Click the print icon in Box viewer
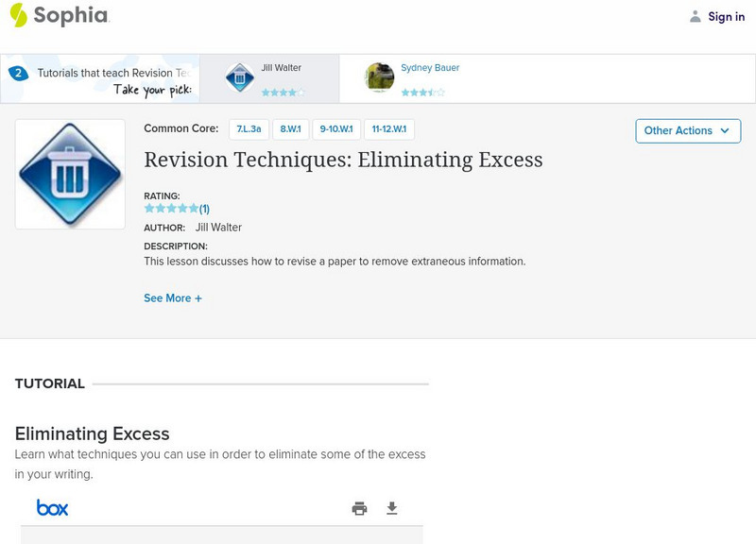This screenshot has height=544, width=756. click(359, 508)
